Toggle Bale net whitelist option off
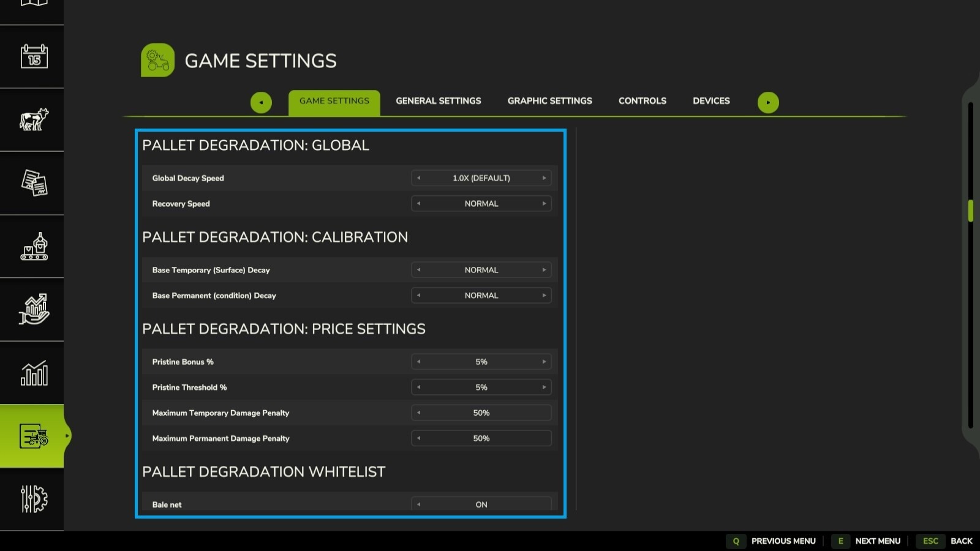This screenshot has width=980, height=551. pyautogui.click(x=419, y=504)
